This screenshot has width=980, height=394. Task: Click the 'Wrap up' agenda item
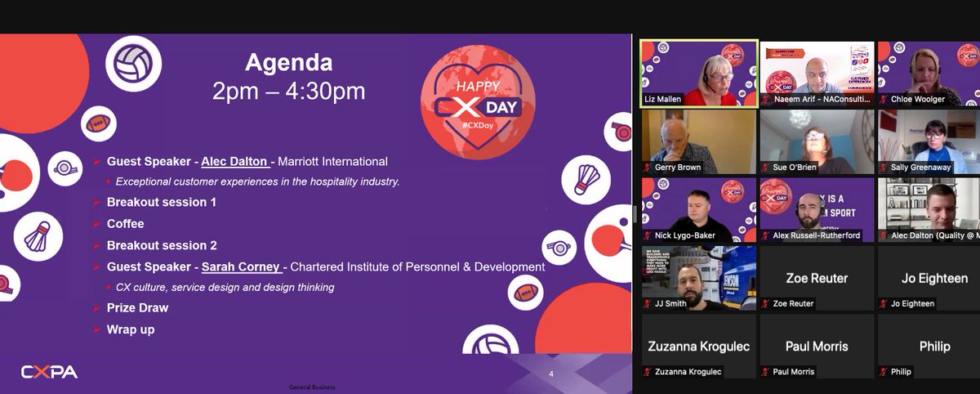click(131, 329)
